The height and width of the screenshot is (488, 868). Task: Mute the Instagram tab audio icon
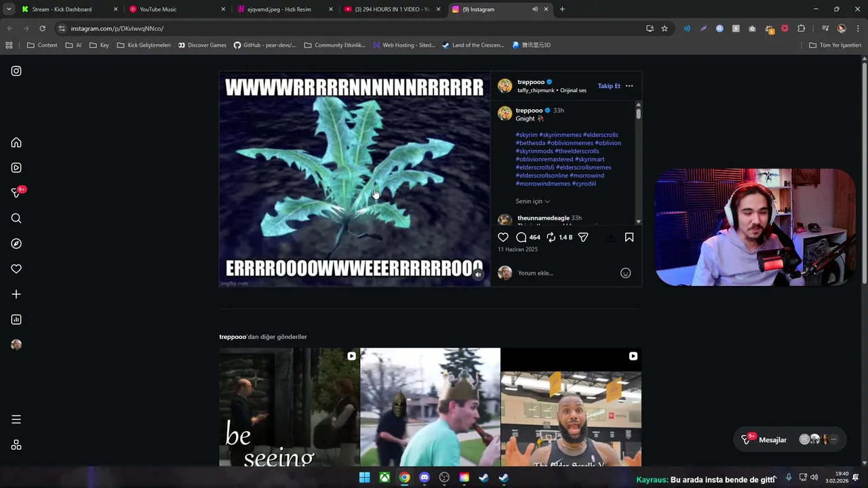pos(535,9)
